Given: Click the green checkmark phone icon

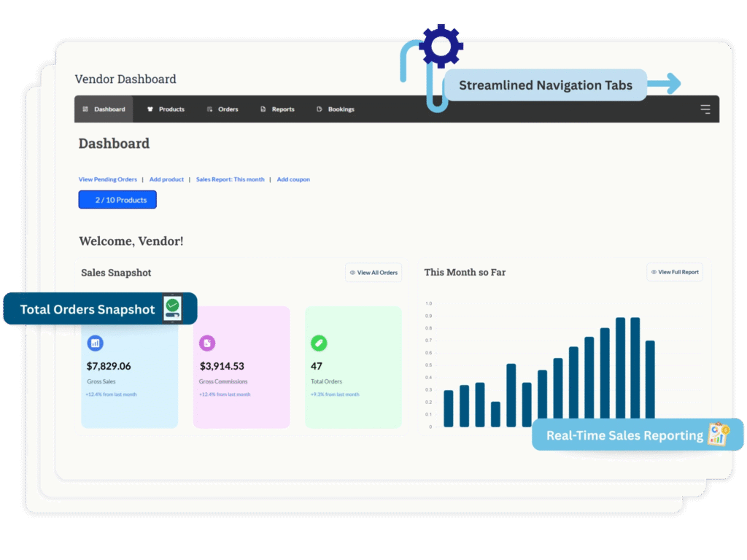Looking at the screenshot, I should [172, 308].
